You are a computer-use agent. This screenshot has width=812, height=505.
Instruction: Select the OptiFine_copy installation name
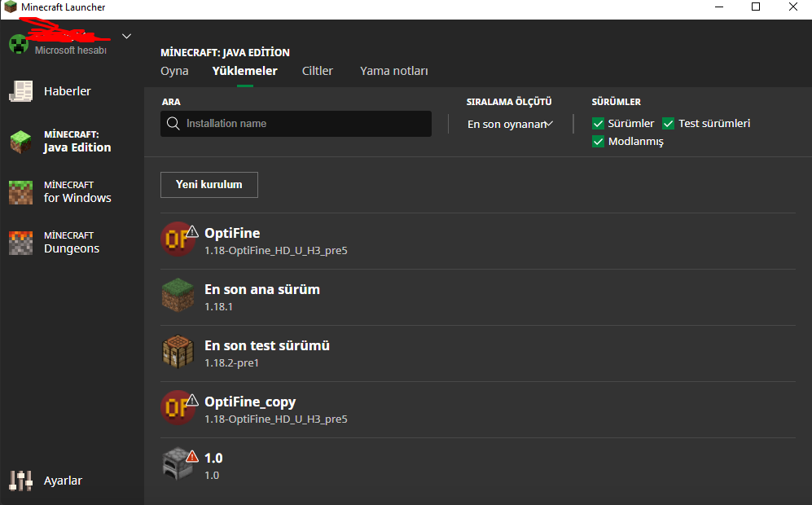(250, 402)
